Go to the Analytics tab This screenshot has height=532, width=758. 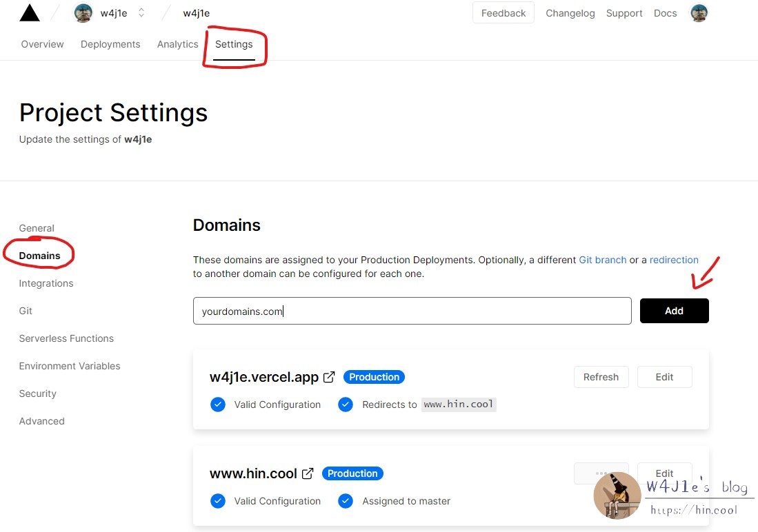(177, 44)
